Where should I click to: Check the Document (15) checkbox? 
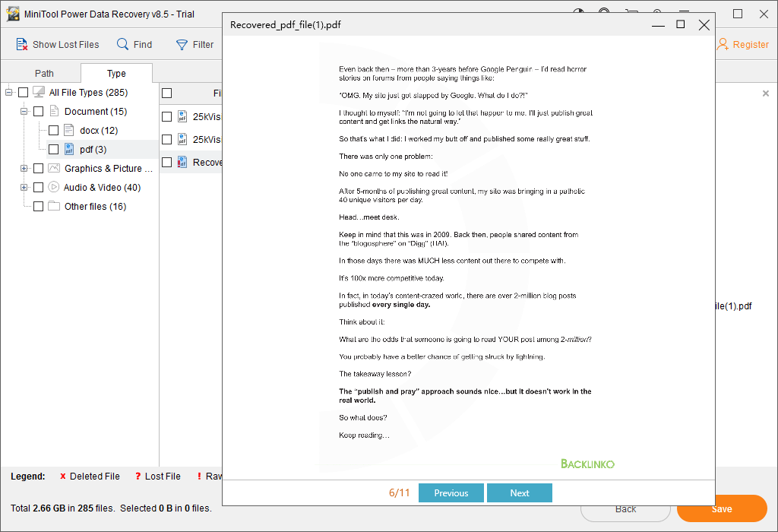[x=38, y=111]
